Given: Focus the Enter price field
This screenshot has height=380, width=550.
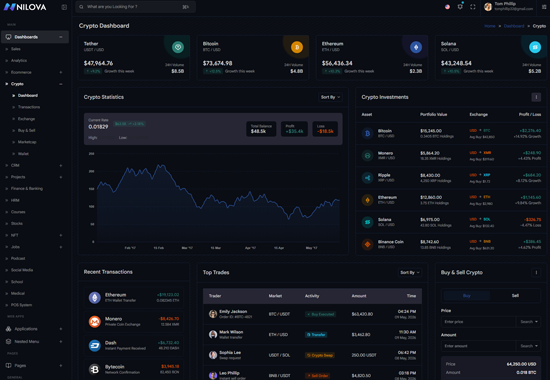Looking at the screenshot, I should [479, 322].
